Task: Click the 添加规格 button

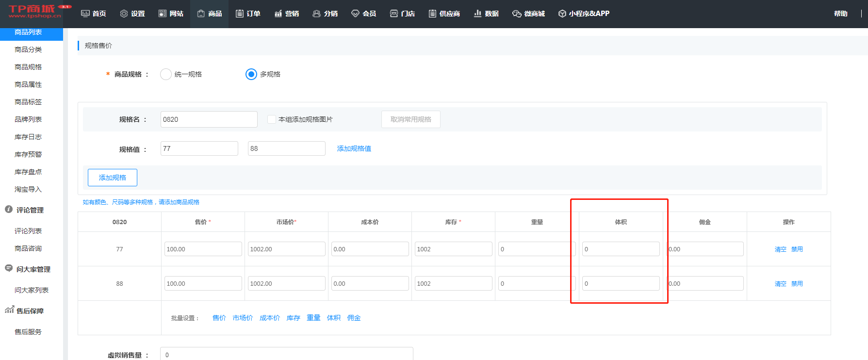Action: (113, 178)
